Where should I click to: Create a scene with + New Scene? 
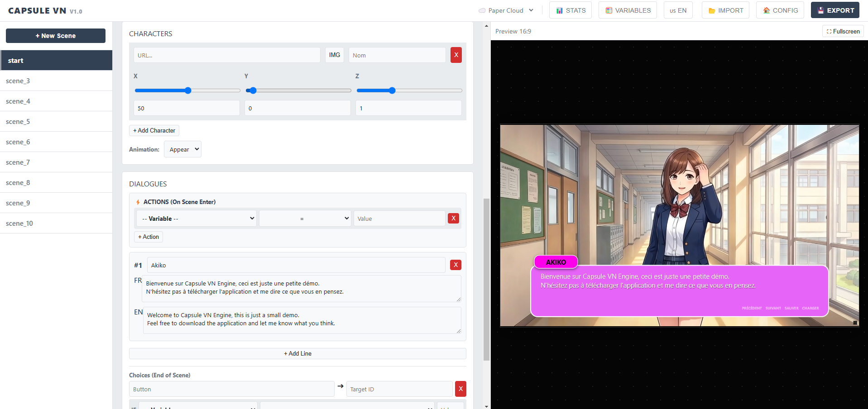click(56, 36)
